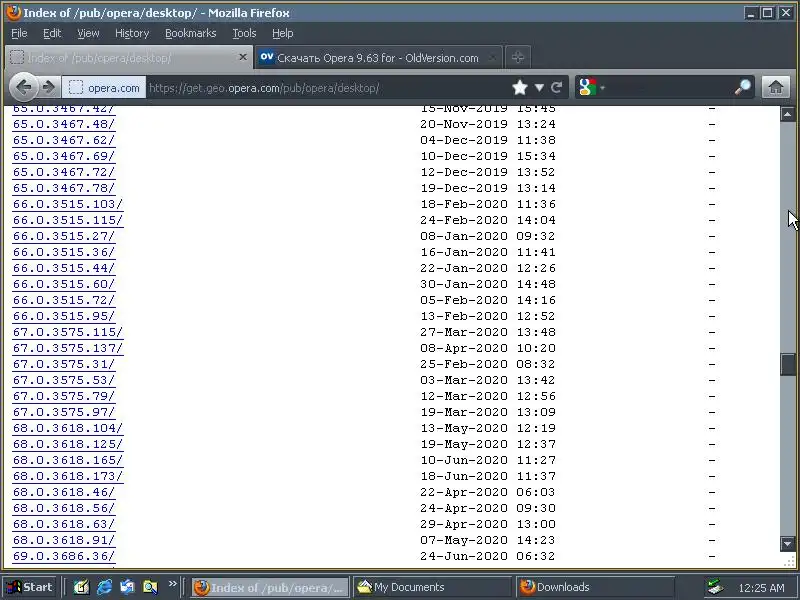Open the 66.0.3515.44/ directory link
This screenshot has width=800, height=600.
[64, 268]
